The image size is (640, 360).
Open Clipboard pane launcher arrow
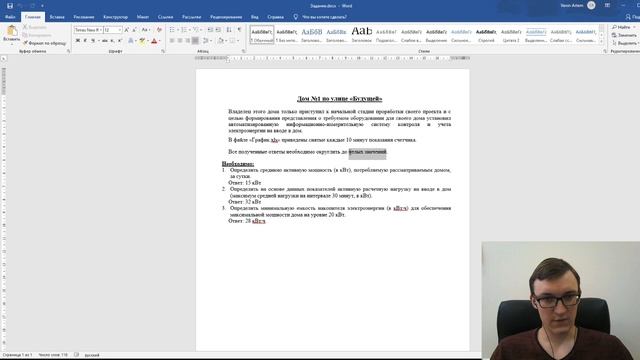pos(68,51)
